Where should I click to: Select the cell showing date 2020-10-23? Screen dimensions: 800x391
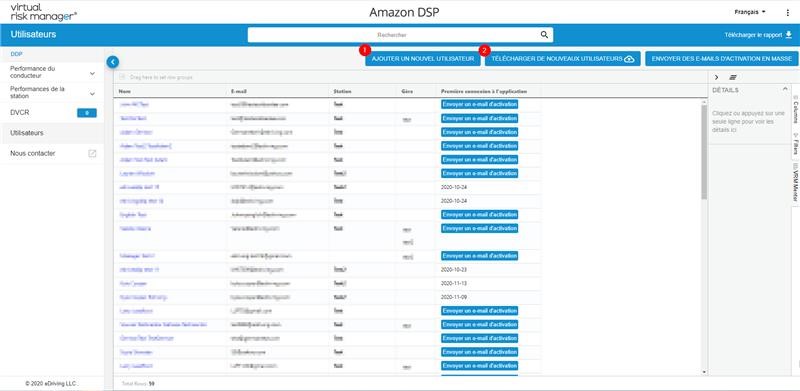[x=454, y=269]
